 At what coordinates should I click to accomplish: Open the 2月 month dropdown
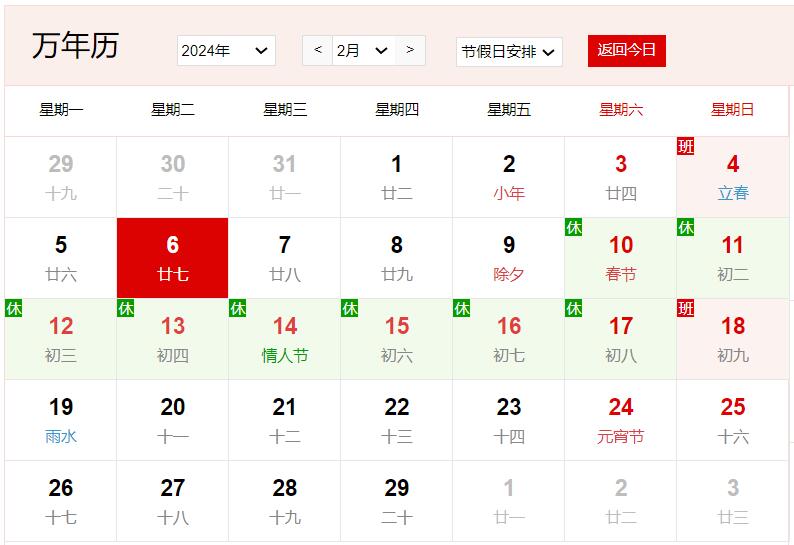click(364, 50)
